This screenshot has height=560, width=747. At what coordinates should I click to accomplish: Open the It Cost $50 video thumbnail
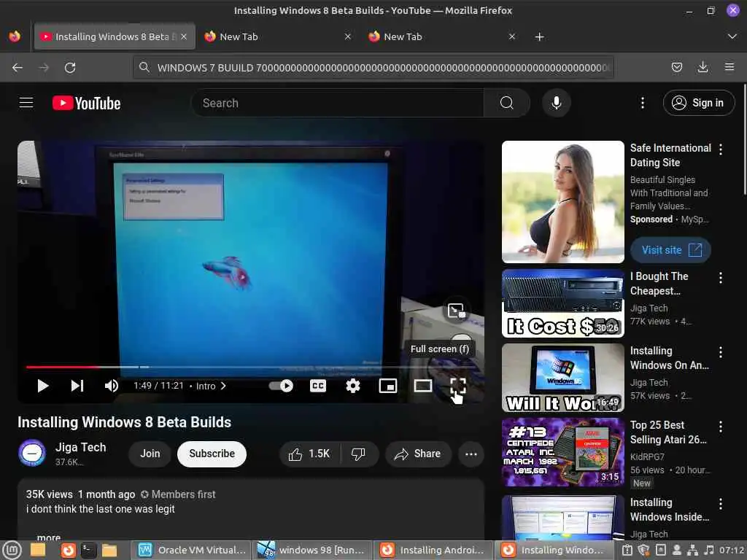pyautogui.click(x=562, y=303)
